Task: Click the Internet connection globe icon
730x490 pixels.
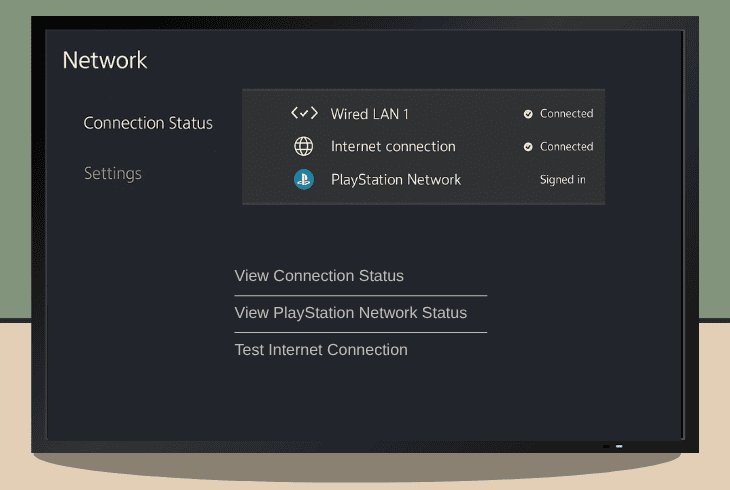Action: point(304,146)
